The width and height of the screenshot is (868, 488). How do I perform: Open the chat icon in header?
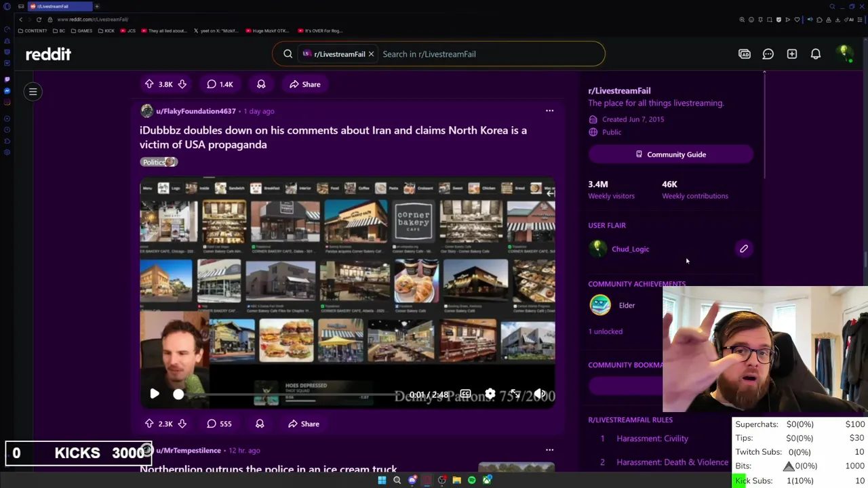pyautogui.click(x=768, y=54)
